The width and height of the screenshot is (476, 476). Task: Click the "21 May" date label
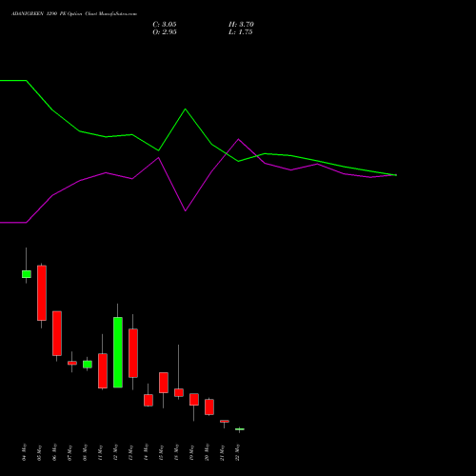[223, 452]
